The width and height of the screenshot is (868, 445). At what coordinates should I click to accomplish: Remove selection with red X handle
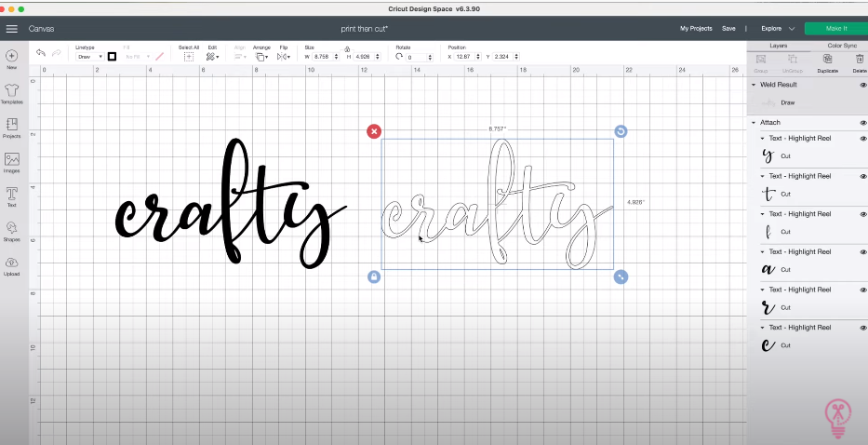click(374, 131)
